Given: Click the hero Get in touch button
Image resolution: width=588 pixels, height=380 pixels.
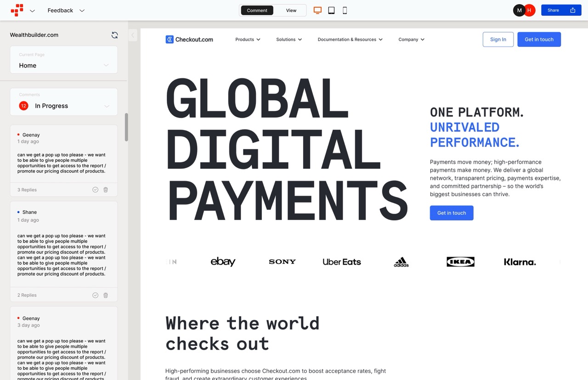Looking at the screenshot, I should pyautogui.click(x=452, y=213).
